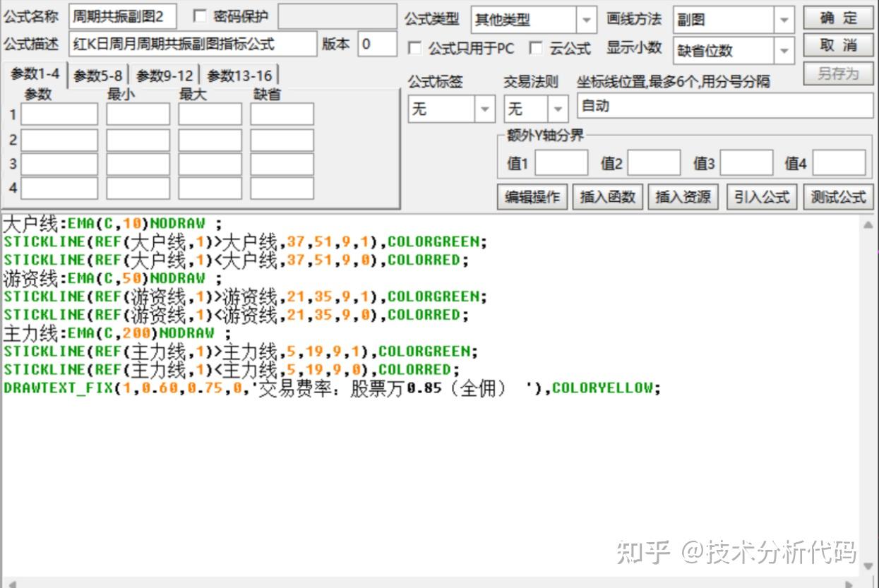Click the 取消 button

838,45
